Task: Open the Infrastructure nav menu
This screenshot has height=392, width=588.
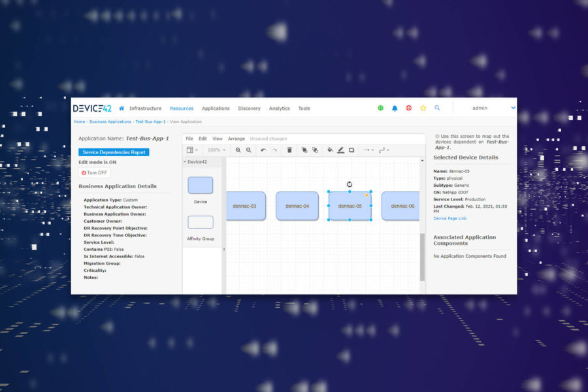Action: pyautogui.click(x=146, y=108)
